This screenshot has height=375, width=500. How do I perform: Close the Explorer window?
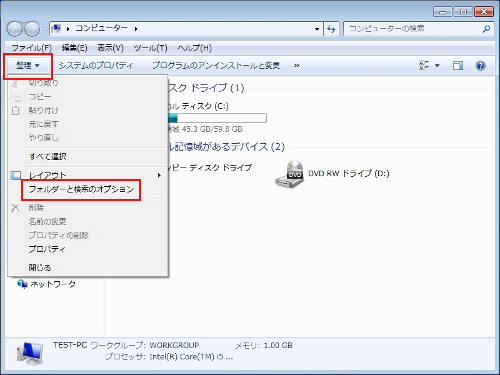pos(484,12)
